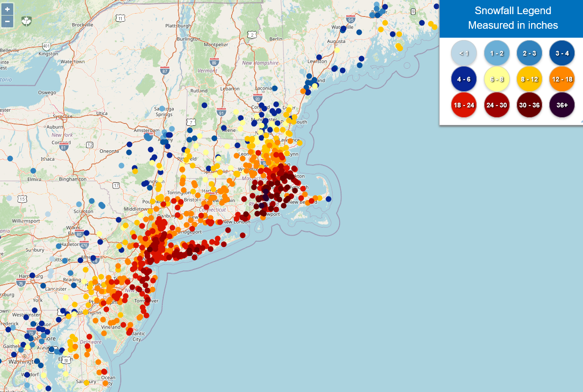Image resolution: width=583 pixels, height=392 pixels.
Task: Click the zoom out minus button
Action: [x=8, y=21]
